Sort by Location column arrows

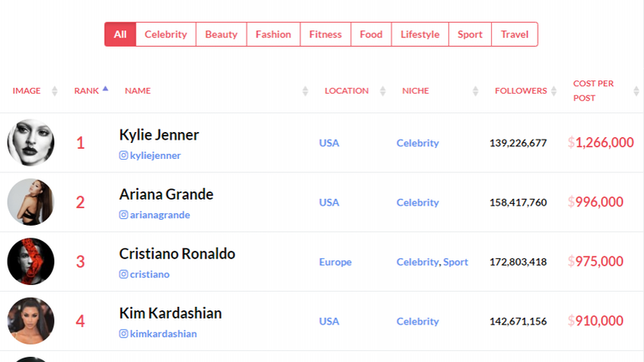point(382,90)
